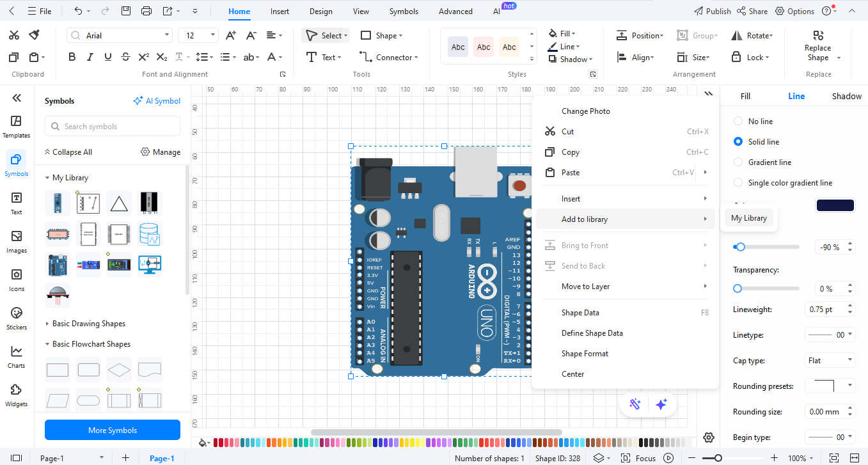
Task: Open Templates in left sidebar
Action: point(17,127)
